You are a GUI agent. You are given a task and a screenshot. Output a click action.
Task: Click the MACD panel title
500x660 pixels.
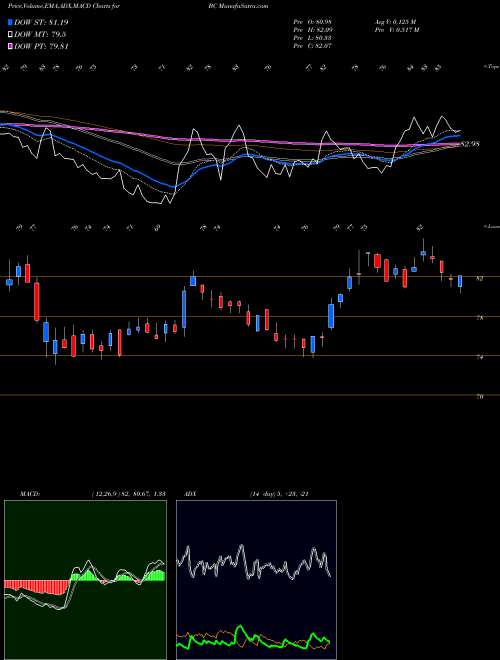[x=29, y=494]
